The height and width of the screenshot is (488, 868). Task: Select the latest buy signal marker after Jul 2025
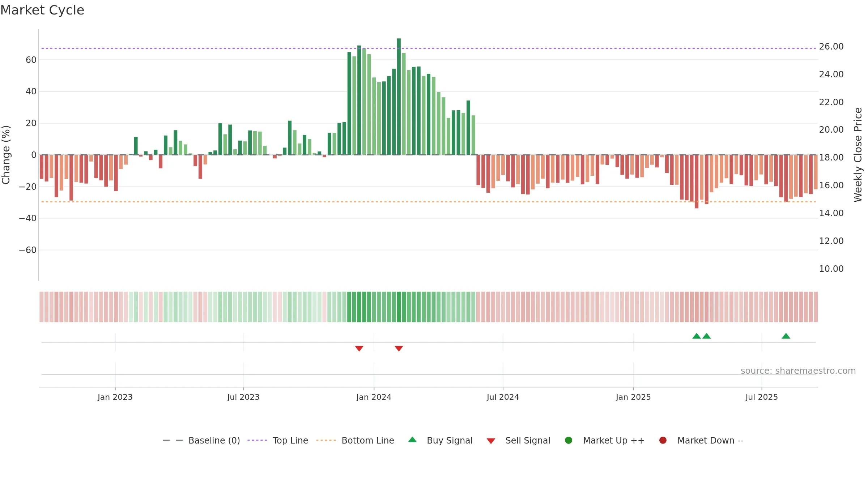click(x=786, y=336)
